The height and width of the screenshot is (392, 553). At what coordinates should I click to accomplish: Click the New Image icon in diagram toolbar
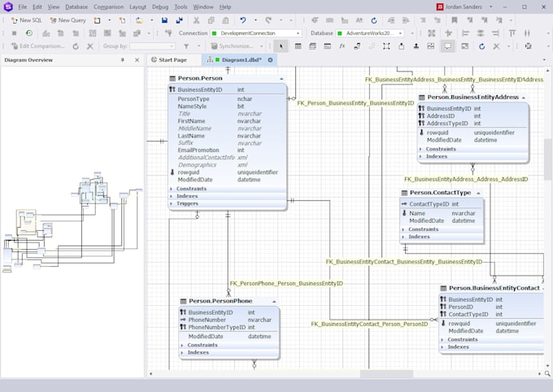pyautogui.click(x=431, y=46)
